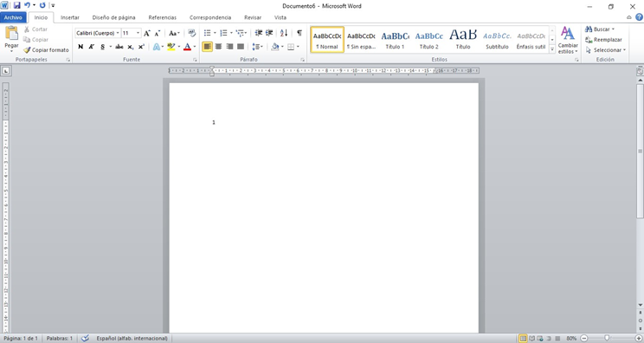Zoom out with the minus button
Viewport: 644px width, 343px height.
[x=584, y=339]
